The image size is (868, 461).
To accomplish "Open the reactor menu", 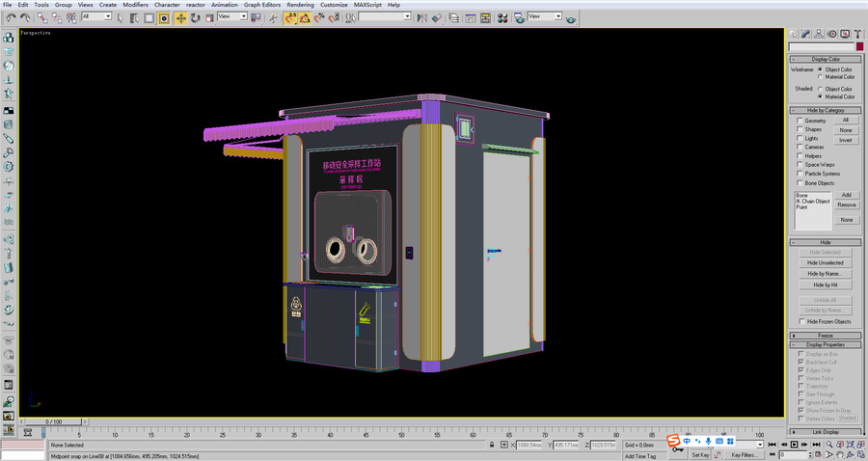I will [196, 5].
